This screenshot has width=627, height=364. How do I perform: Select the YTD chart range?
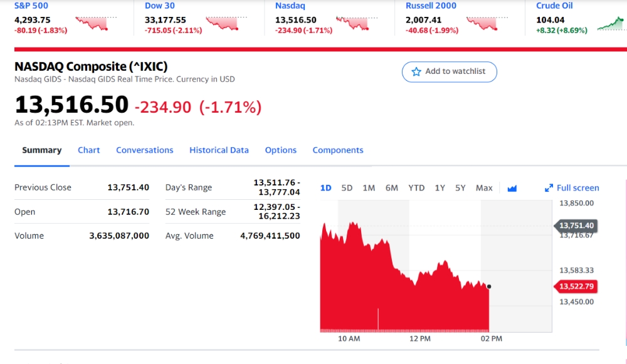[x=416, y=188]
